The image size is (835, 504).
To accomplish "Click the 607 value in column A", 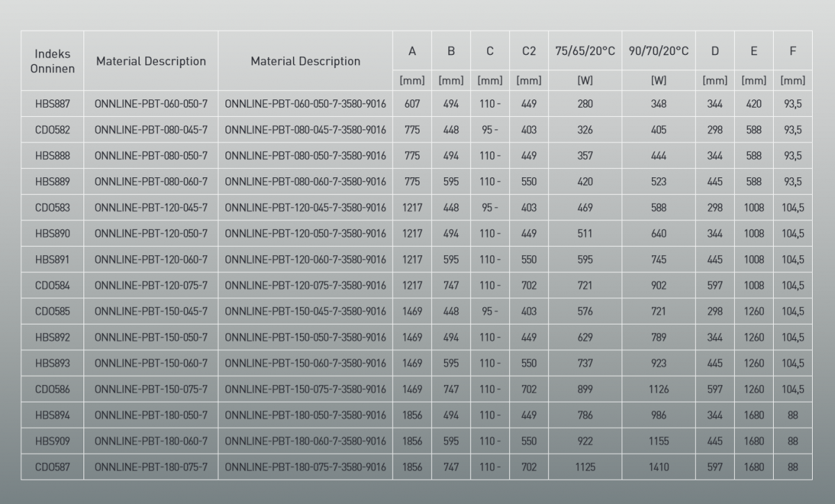I will tap(412, 104).
